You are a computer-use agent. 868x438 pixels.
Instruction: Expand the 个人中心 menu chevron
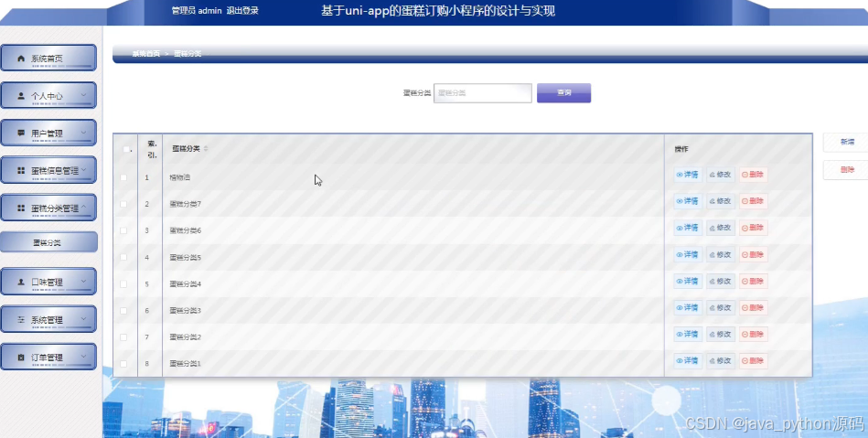83,95
